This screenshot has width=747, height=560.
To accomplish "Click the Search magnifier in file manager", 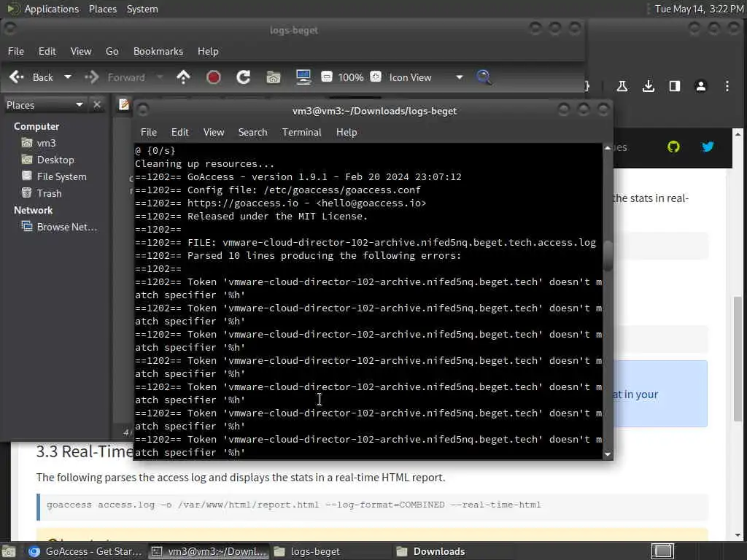I will coord(484,77).
